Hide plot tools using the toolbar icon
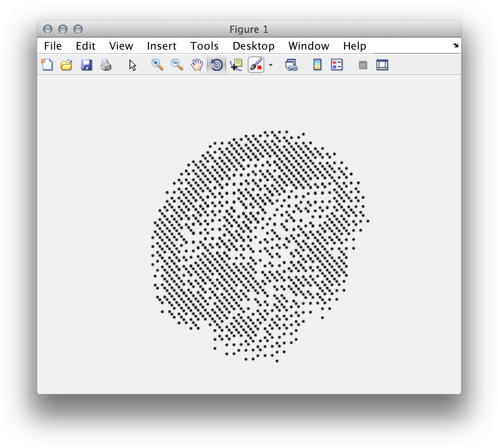The image size is (498, 448). 363,65
